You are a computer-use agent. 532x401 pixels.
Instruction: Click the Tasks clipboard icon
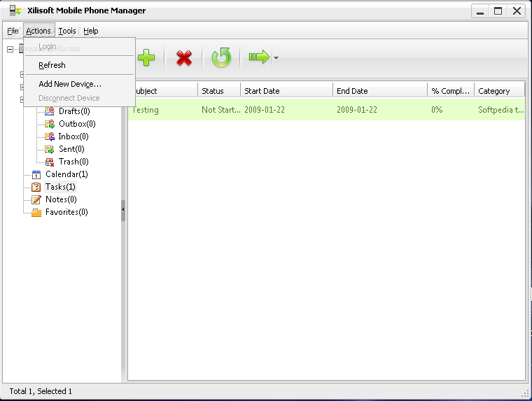[36, 187]
